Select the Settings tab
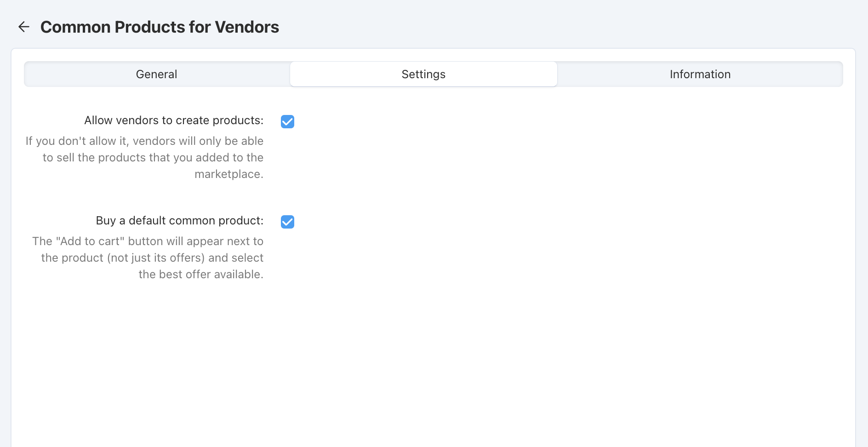The width and height of the screenshot is (868, 447). click(423, 74)
